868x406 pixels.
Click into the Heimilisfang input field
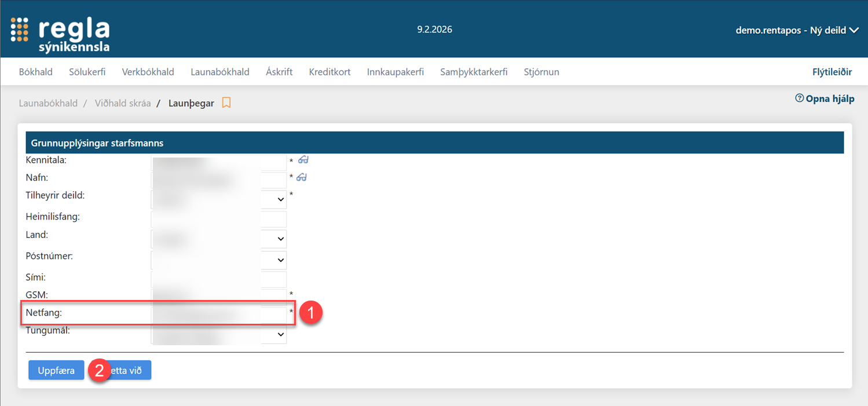tap(218, 219)
